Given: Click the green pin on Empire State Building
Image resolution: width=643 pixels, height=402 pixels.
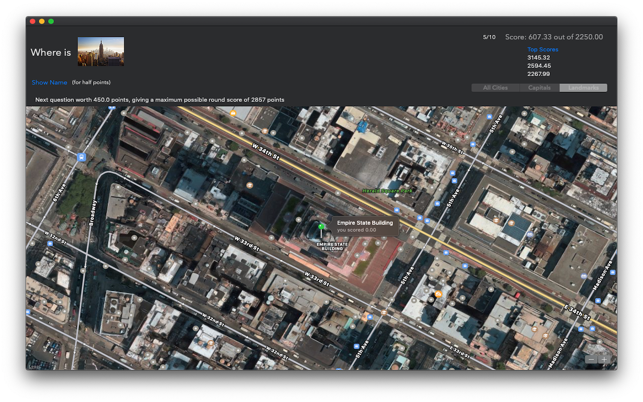Looking at the screenshot, I should [x=321, y=226].
